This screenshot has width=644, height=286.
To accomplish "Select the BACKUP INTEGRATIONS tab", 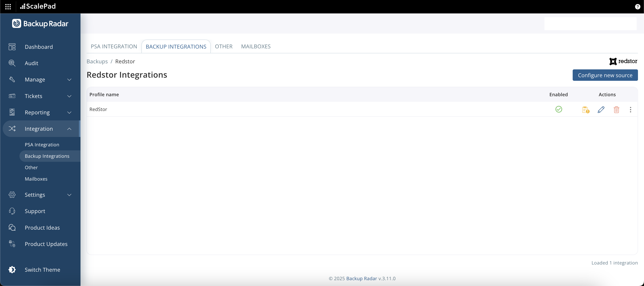I will [176, 47].
